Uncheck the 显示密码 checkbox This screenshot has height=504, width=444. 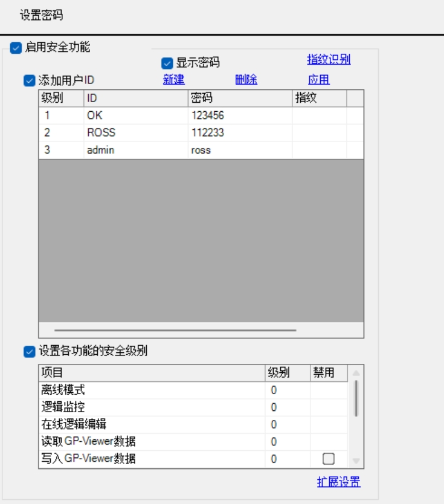click(x=167, y=63)
